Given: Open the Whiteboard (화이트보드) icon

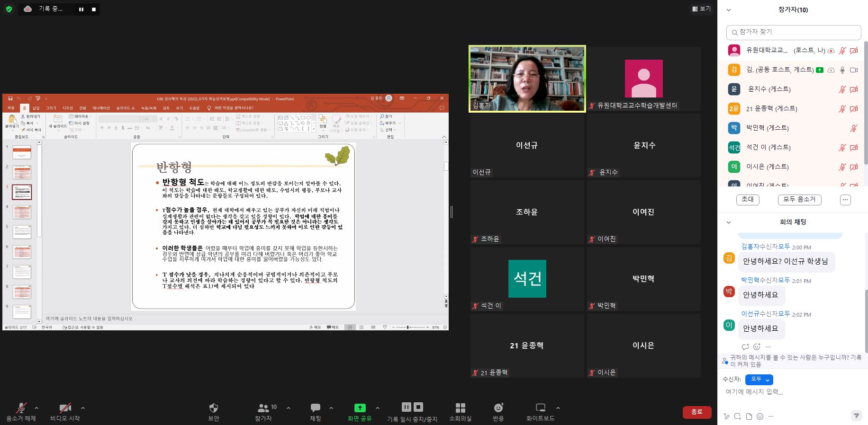Looking at the screenshot, I should pyautogui.click(x=540, y=408).
